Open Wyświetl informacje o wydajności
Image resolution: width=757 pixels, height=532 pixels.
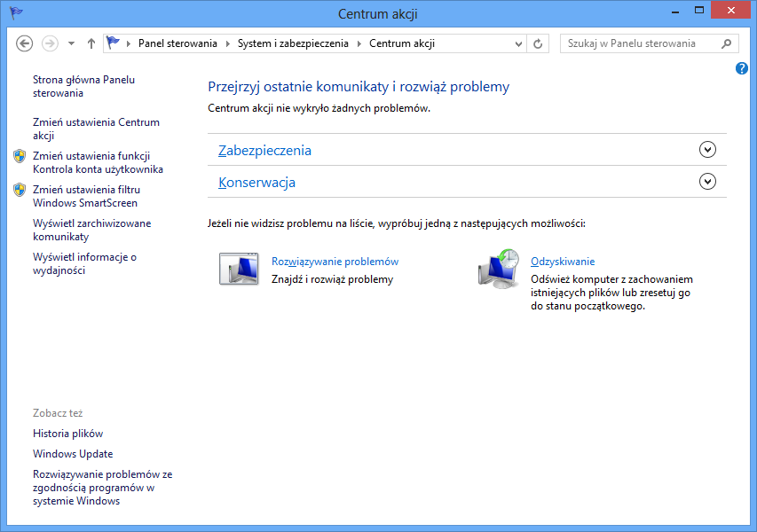[x=84, y=264]
